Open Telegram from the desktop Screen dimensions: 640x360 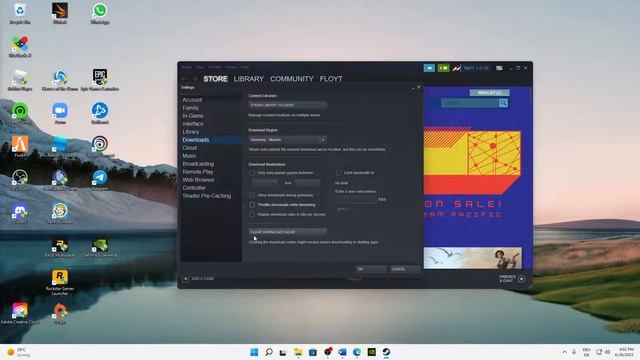click(100, 180)
